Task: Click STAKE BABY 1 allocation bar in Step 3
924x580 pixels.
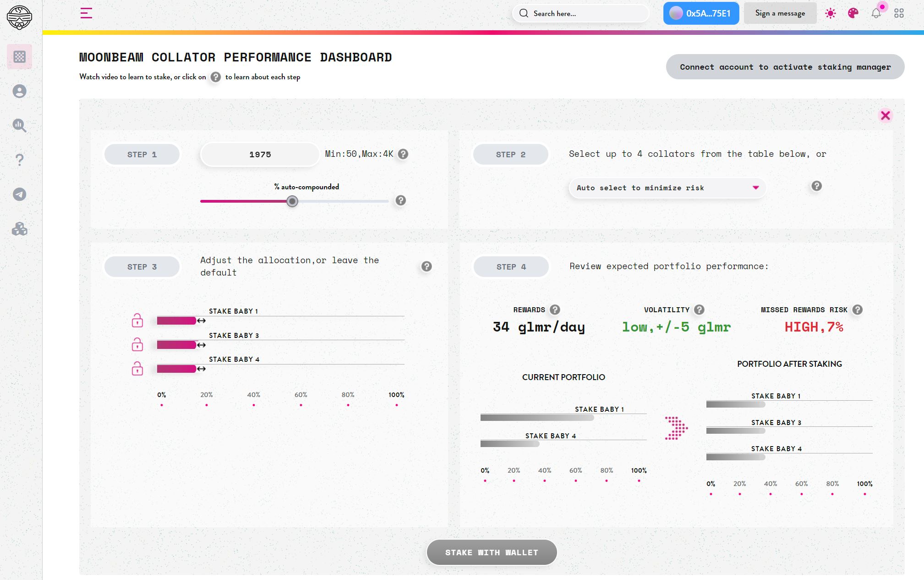Action: coord(177,320)
